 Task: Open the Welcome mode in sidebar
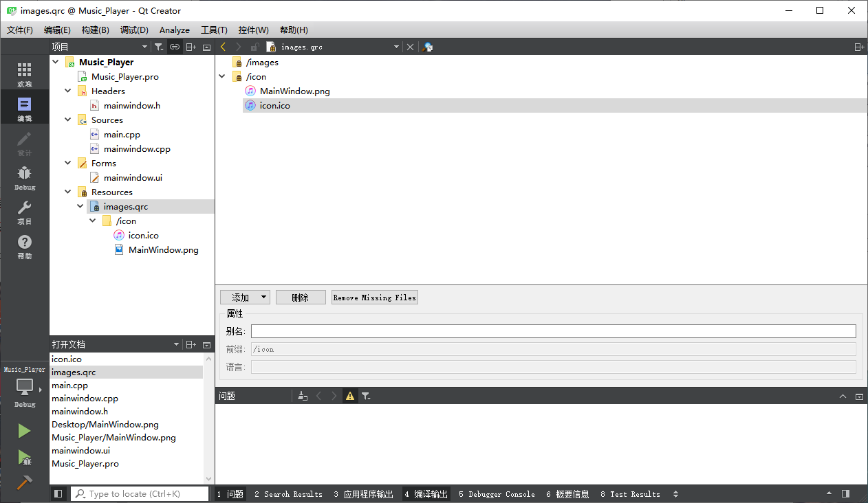point(24,74)
